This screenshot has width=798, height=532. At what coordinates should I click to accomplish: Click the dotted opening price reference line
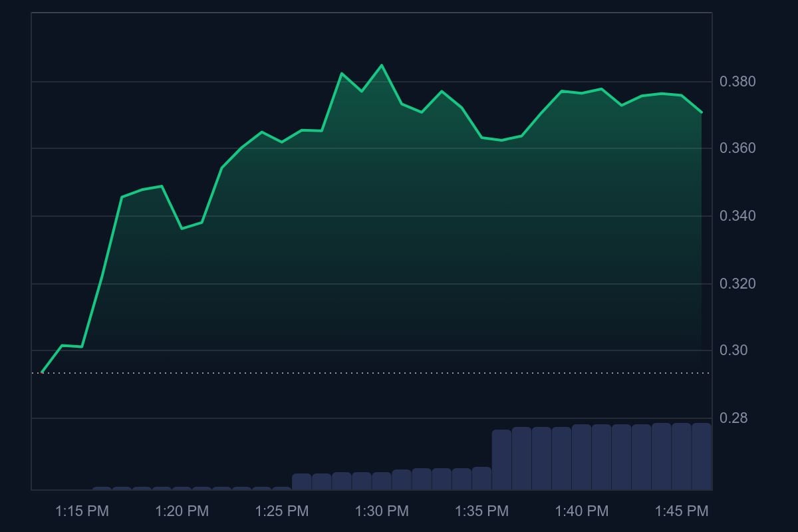pos(371,373)
